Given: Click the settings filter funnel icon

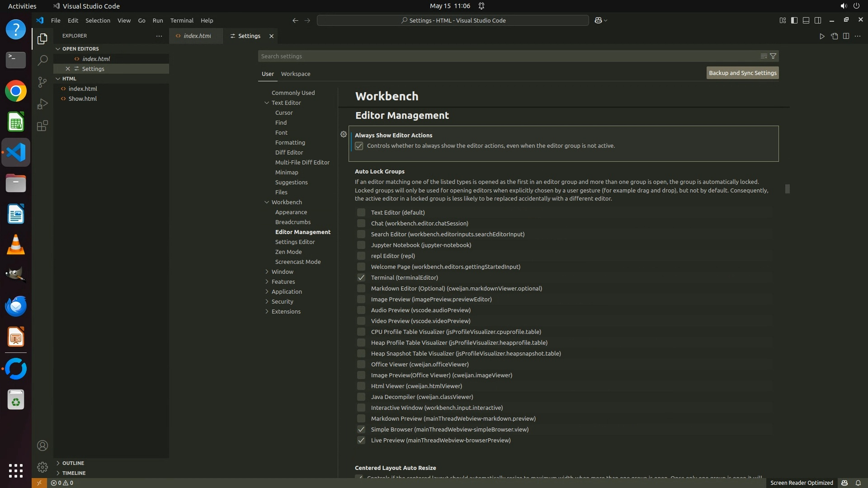Looking at the screenshot, I should point(773,56).
